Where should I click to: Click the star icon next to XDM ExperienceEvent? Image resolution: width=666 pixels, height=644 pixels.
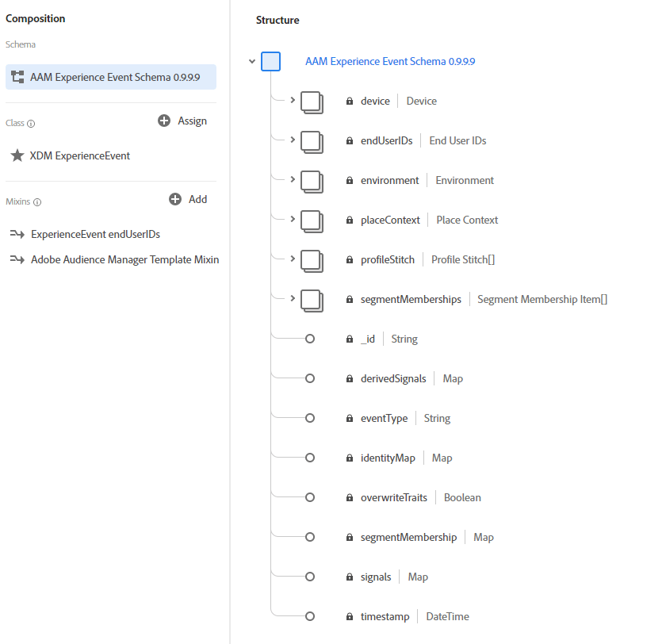point(17,155)
